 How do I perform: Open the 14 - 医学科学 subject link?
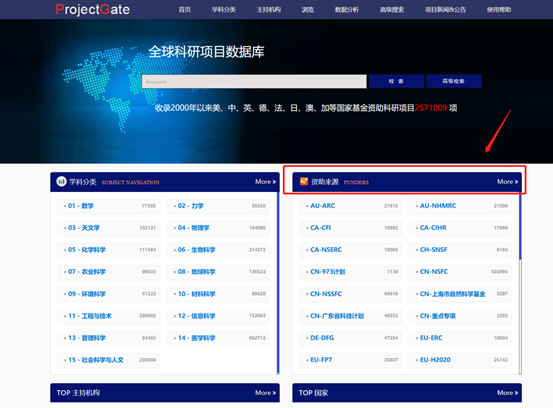[196, 338]
